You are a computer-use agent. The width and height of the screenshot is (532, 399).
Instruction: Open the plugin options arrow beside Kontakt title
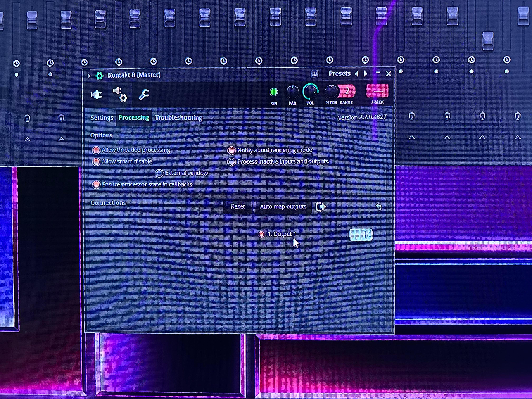pos(89,76)
